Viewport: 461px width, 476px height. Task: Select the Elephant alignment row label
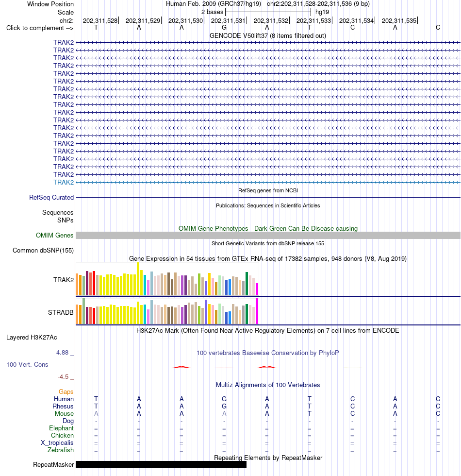click(x=61, y=428)
